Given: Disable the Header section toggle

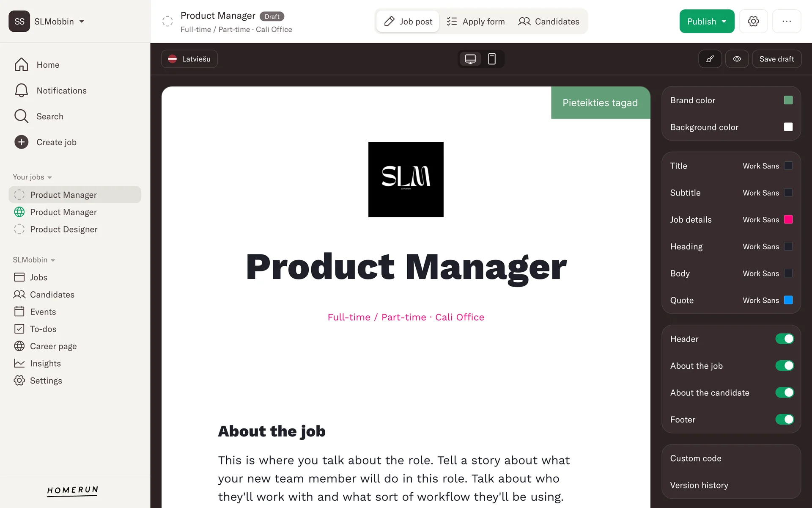Looking at the screenshot, I should [x=785, y=339].
